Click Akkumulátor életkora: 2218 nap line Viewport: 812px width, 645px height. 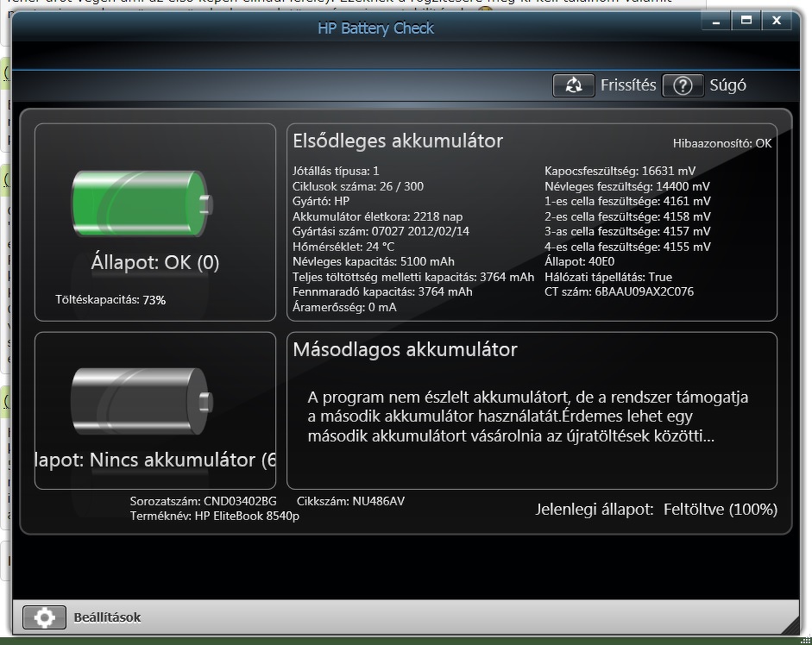377,216
